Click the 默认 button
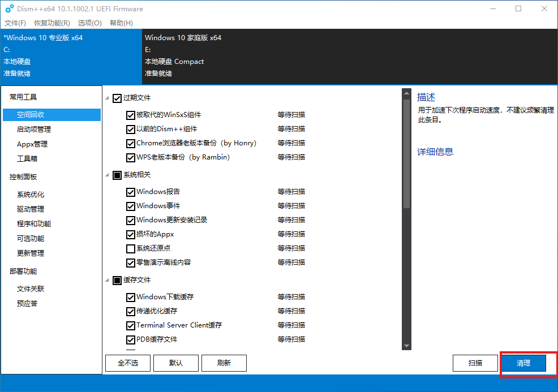The image size is (558, 392). [x=176, y=363]
